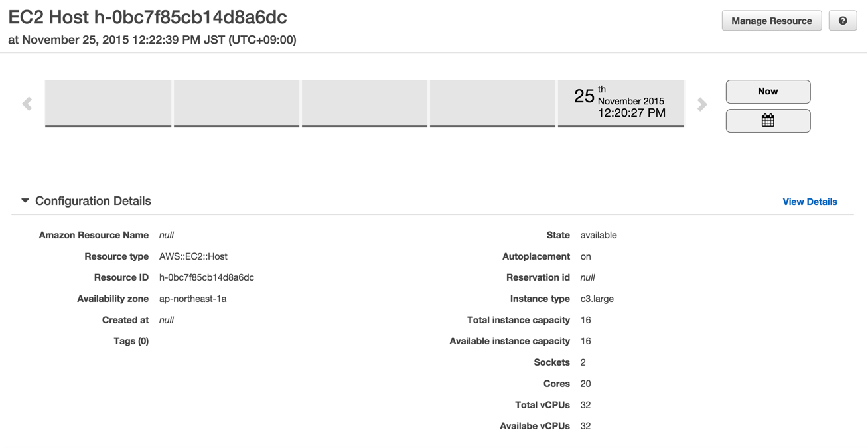Screen dimensions: 868x448
Task: Click the left chevron to view earlier timeline
Action: pos(27,104)
